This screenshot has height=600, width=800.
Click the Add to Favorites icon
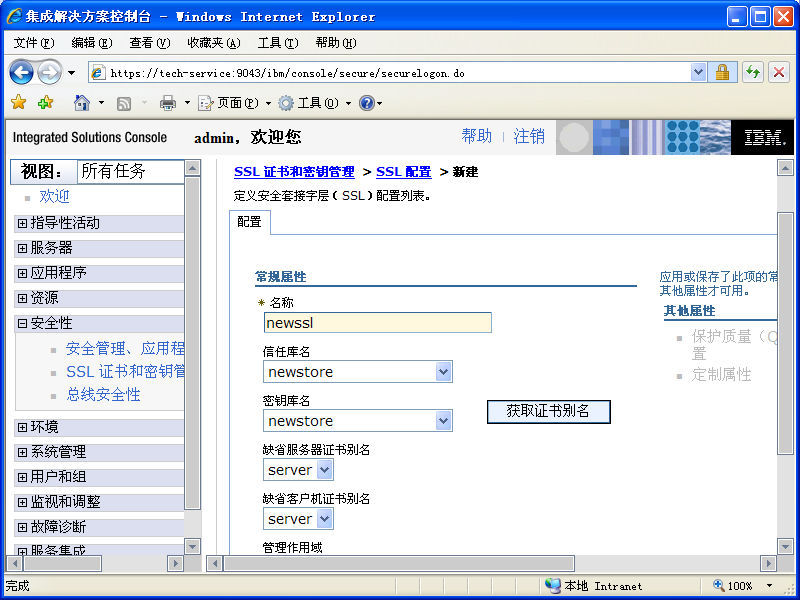[45, 103]
